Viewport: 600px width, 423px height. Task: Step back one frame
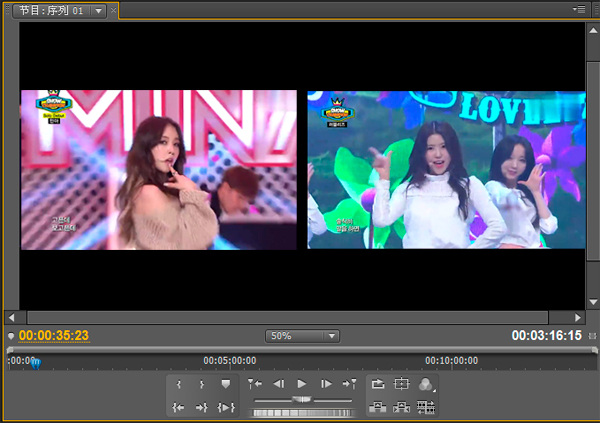coord(279,384)
